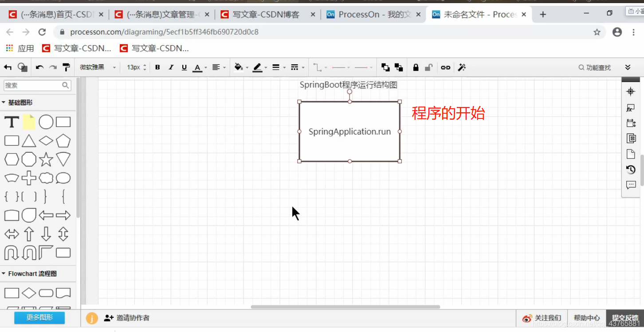Open the fill color picker icon
Viewport: 644px width, 332px height.
pos(239,67)
